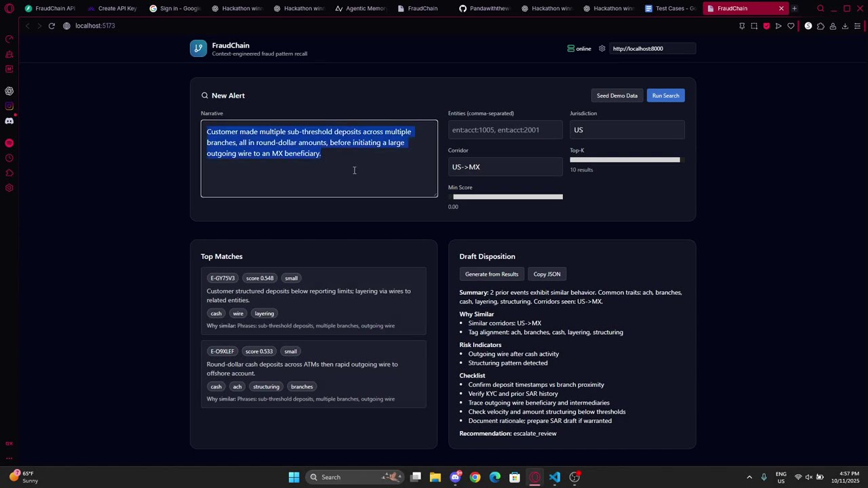Click the API URL field http://localhost:8000
The height and width of the screenshot is (488, 868).
point(652,49)
